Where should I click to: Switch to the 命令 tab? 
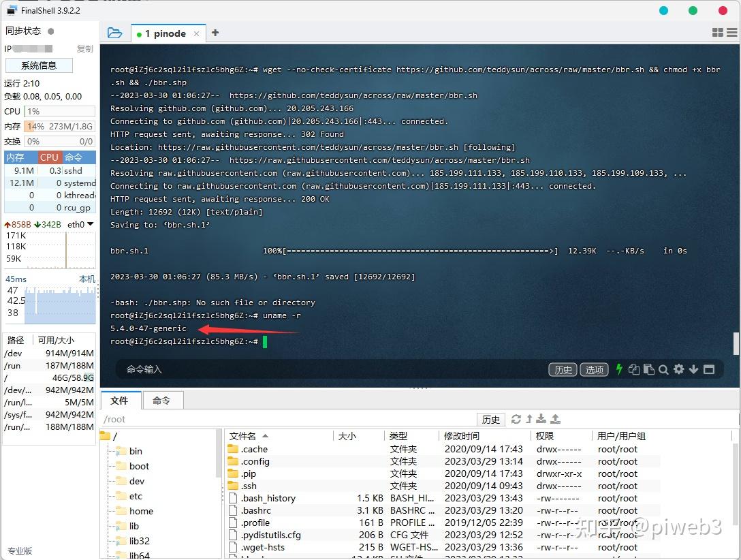pyautogui.click(x=163, y=401)
